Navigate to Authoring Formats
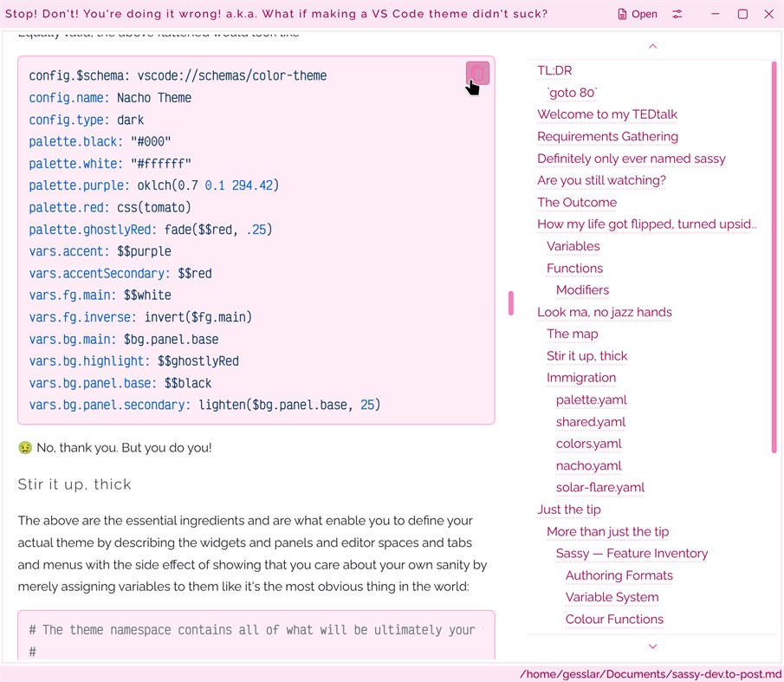This screenshot has height=682, width=784. click(x=619, y=575)
